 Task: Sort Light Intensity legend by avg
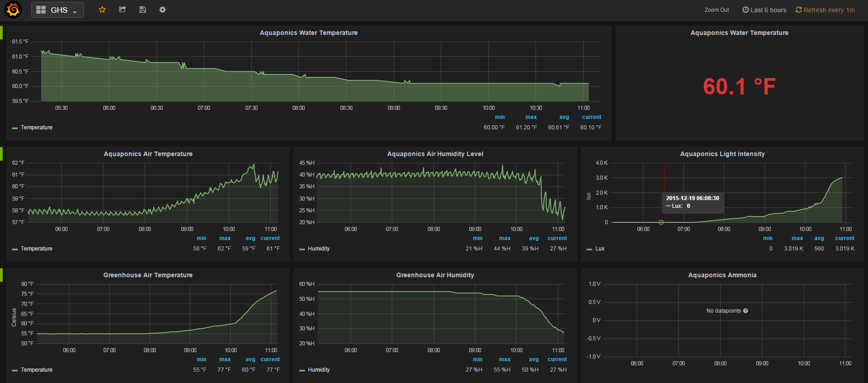pos(819,238)
